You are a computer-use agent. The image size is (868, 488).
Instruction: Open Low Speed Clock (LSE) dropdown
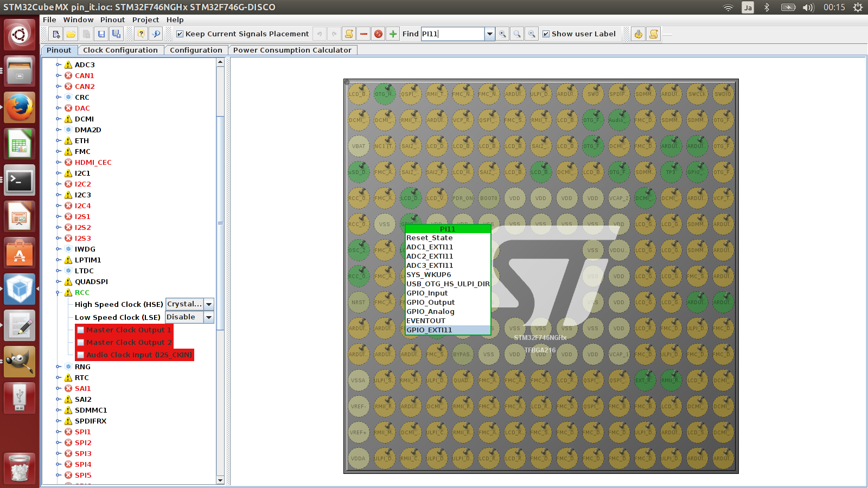coord(209,317)
